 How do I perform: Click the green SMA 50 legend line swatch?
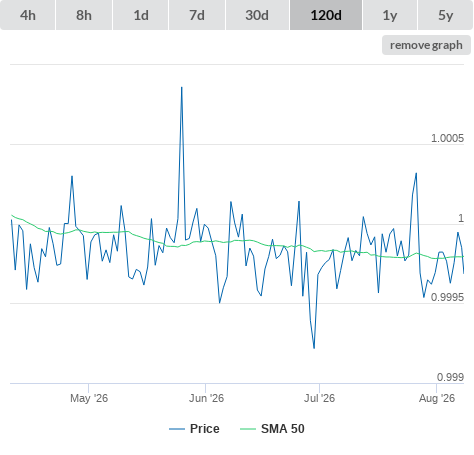[248, 429]
